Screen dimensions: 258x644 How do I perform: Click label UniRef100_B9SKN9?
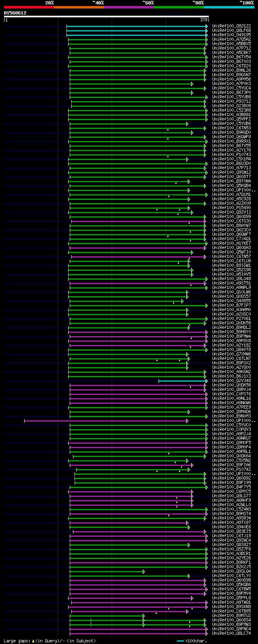pos(231,607)
